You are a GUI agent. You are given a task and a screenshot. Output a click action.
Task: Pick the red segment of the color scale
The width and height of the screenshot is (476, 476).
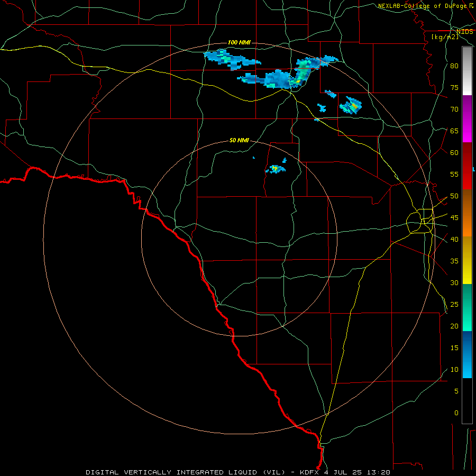[x=467, y=166]
